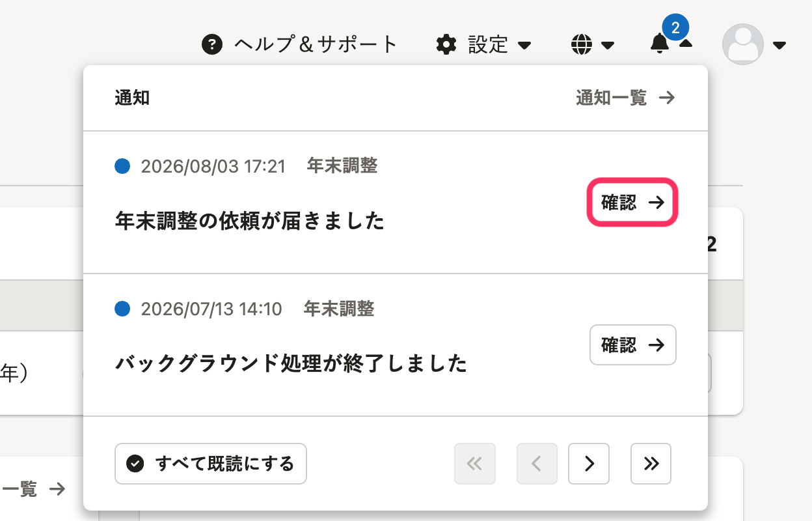This screenshot has height=521, width=812.
Task: Expand the settings dropdown arrow
Action: pyautogui.click(x=524, y=46)
